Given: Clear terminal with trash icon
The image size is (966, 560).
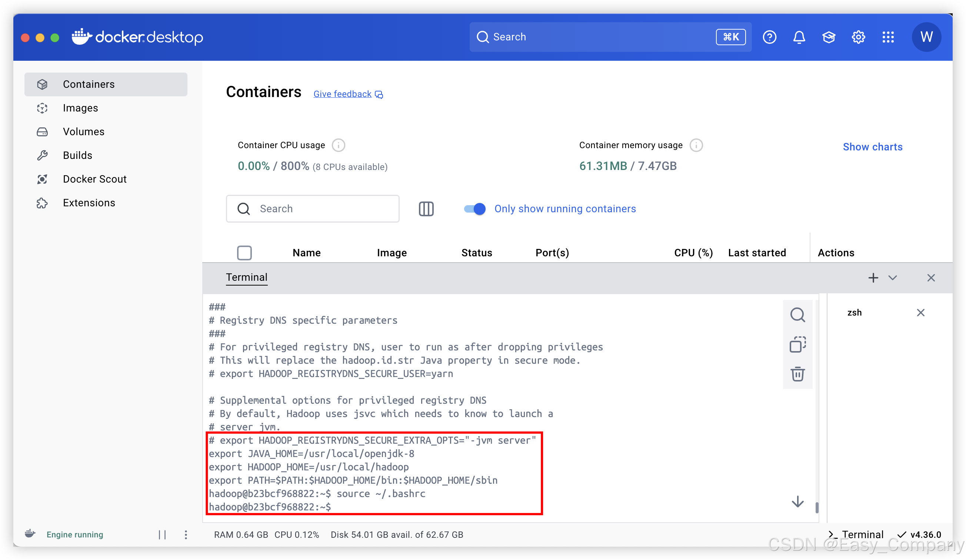Looking at the screenshot, I should [797, 374].
